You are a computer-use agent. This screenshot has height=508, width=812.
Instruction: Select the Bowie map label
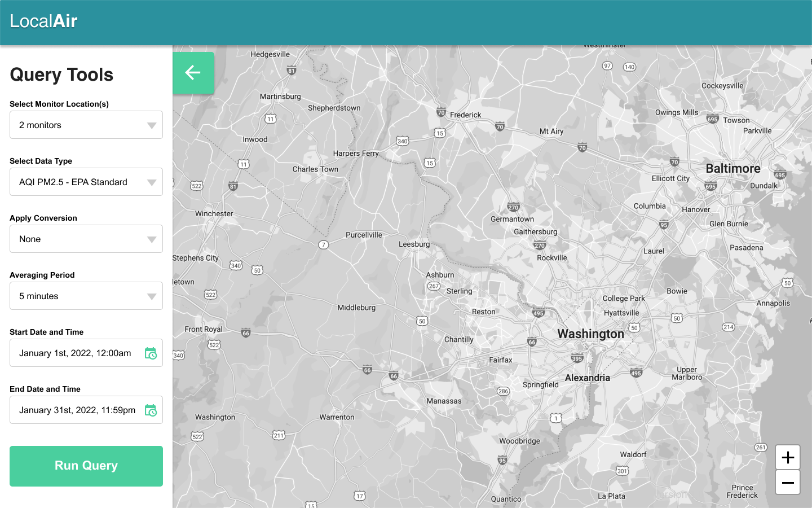tap(677, 291)
